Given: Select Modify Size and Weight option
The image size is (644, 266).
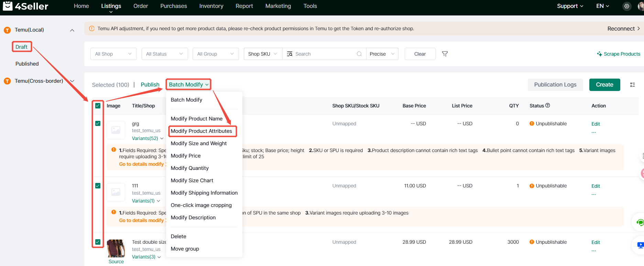Looking at the screenshot, I should click(x=199, y=143).
